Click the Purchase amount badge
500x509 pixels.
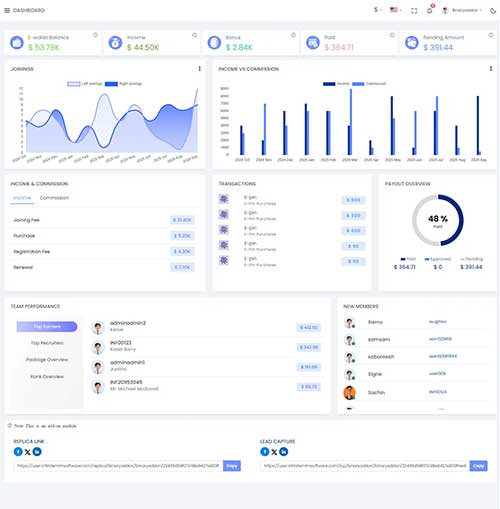click(182, 236)
